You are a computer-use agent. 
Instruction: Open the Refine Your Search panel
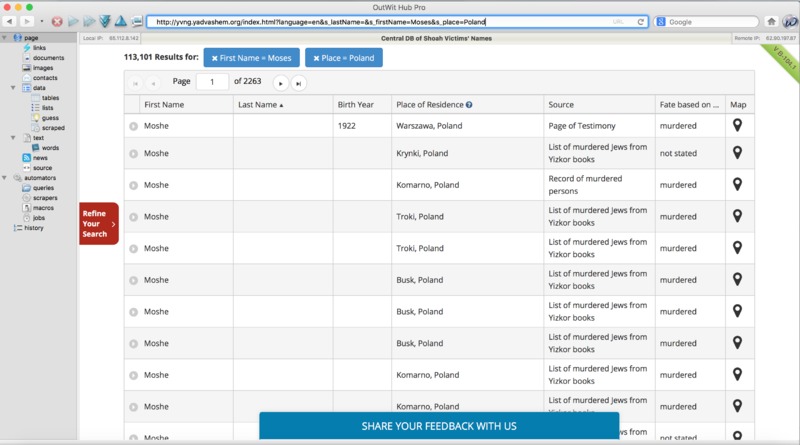click(99, 224)
